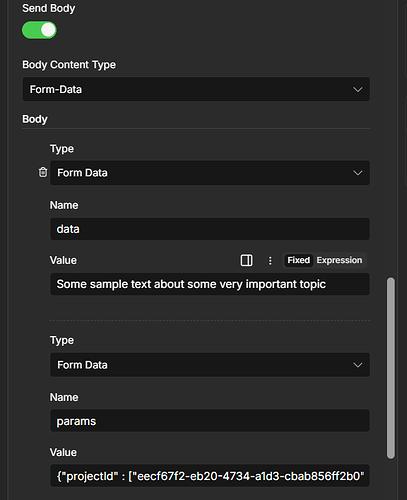Click the Name field containing data

pos(210,229)
